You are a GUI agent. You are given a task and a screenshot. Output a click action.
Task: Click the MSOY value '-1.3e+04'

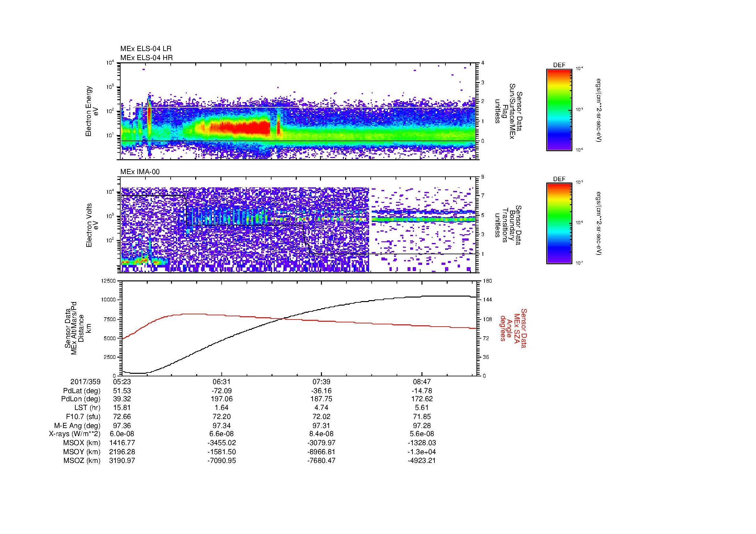coord(421,452)
